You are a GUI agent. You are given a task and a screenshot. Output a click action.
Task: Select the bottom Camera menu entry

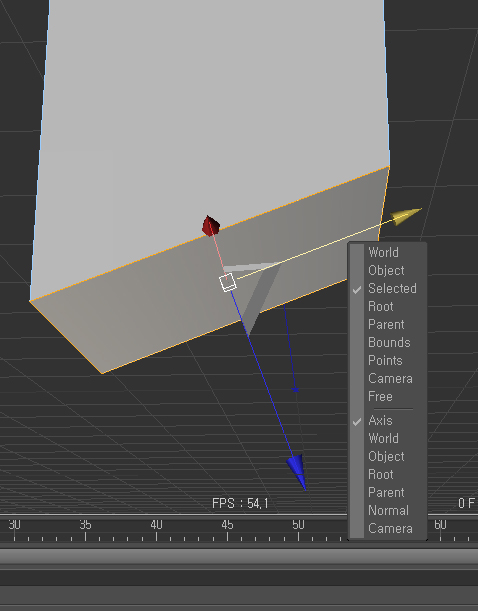[388, 528]
